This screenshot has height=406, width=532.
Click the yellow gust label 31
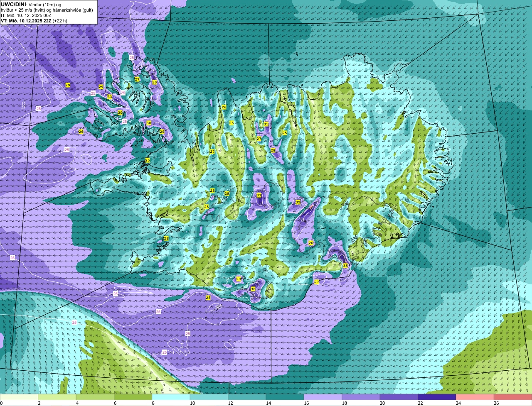(266, 124)
